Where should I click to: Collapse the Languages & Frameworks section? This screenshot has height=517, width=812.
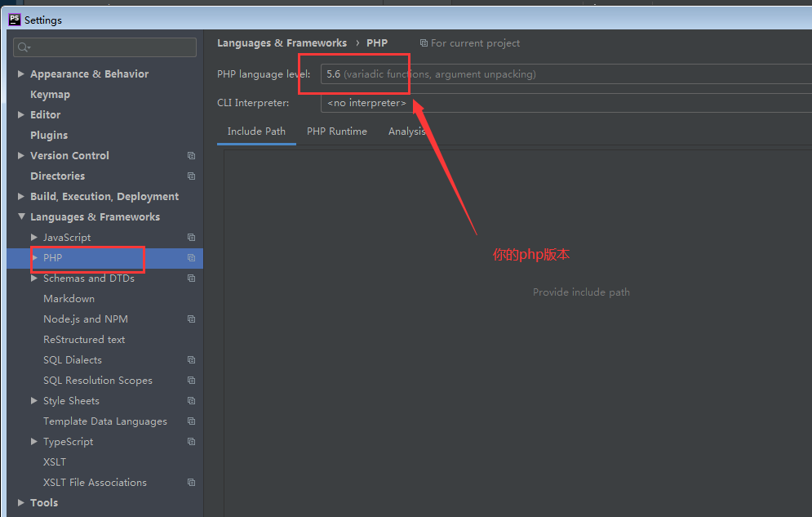click(21, 216)
